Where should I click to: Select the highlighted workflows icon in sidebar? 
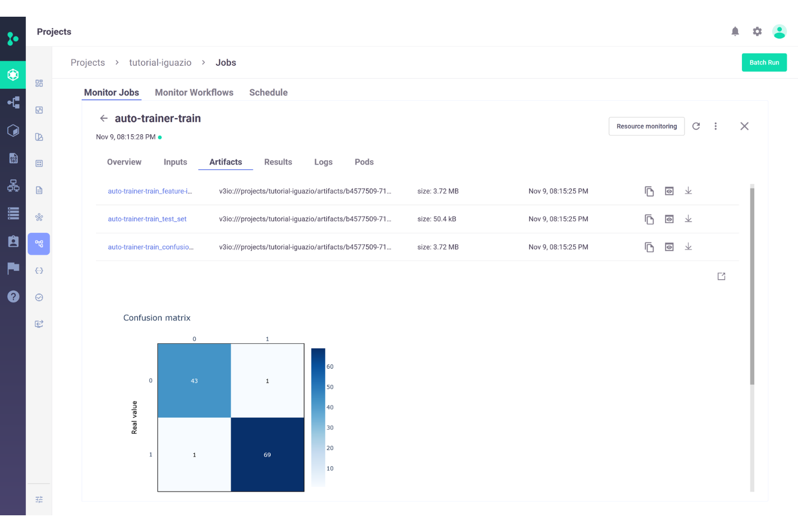click(x=38, y=244)
